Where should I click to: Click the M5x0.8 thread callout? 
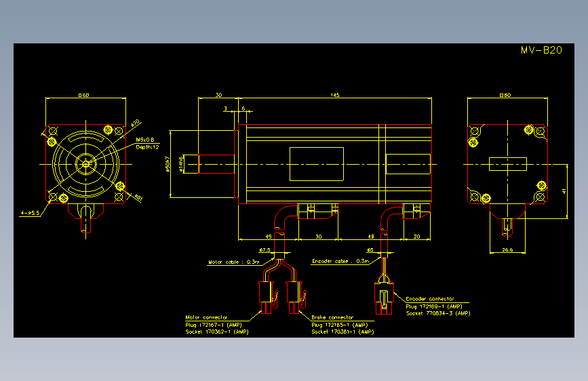coord(145,140)
